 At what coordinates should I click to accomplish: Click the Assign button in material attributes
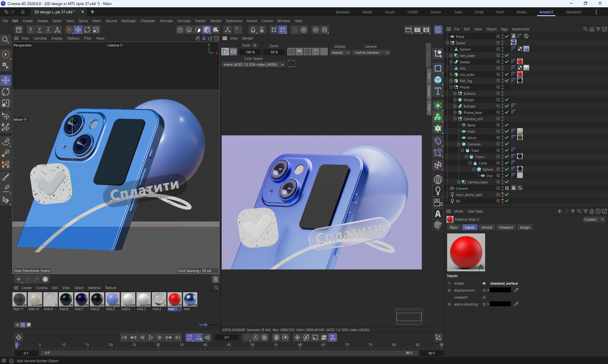525,227
